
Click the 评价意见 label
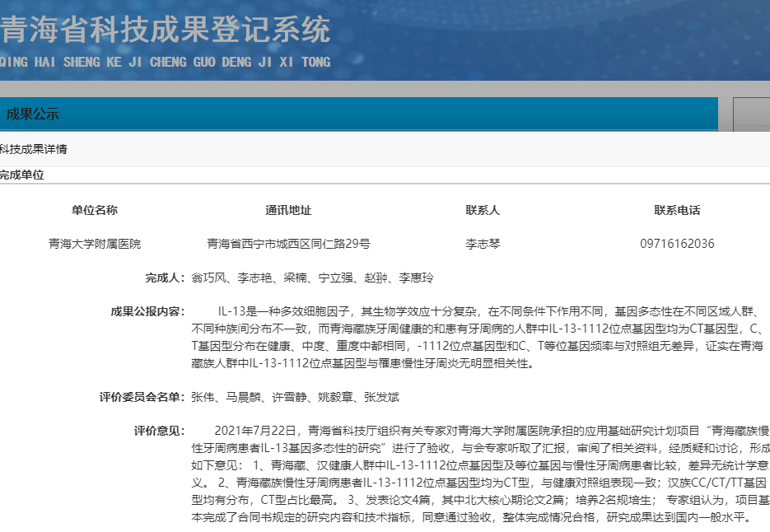tap(159, 431)
